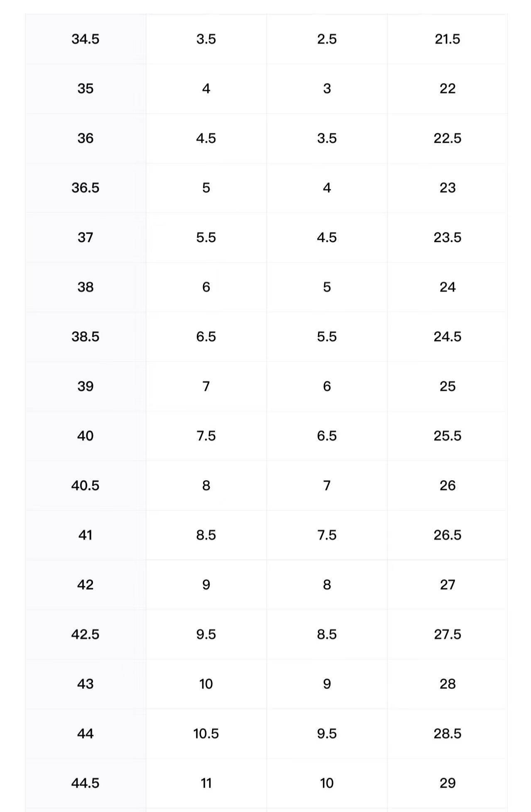Select the cell showing 10.5

(x=206, y=734)
